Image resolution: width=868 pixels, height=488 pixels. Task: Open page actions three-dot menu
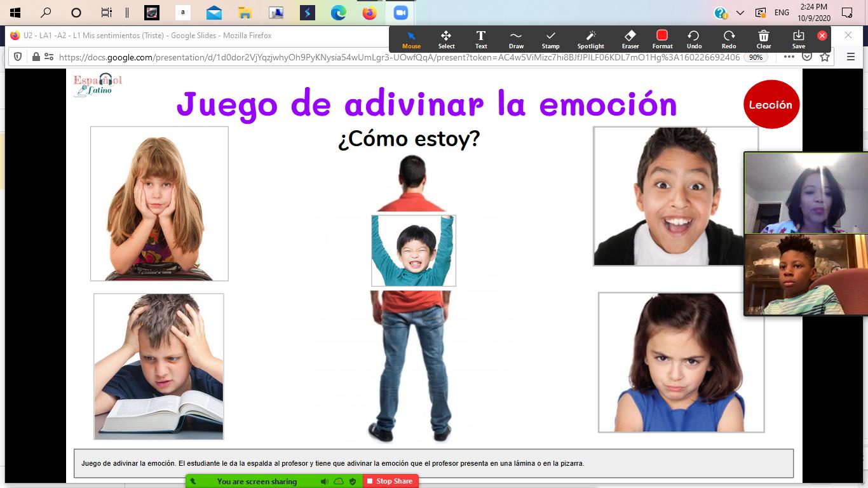789,57
